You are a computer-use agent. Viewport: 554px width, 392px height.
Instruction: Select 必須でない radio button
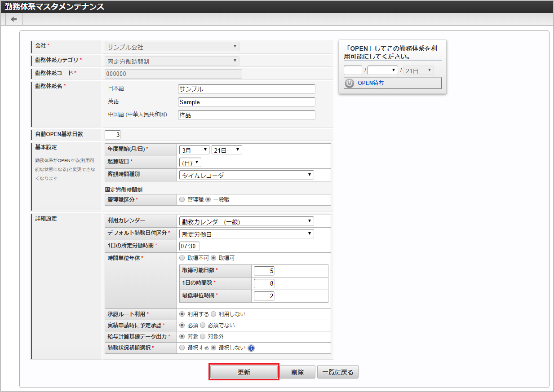(x=203, y=325)
